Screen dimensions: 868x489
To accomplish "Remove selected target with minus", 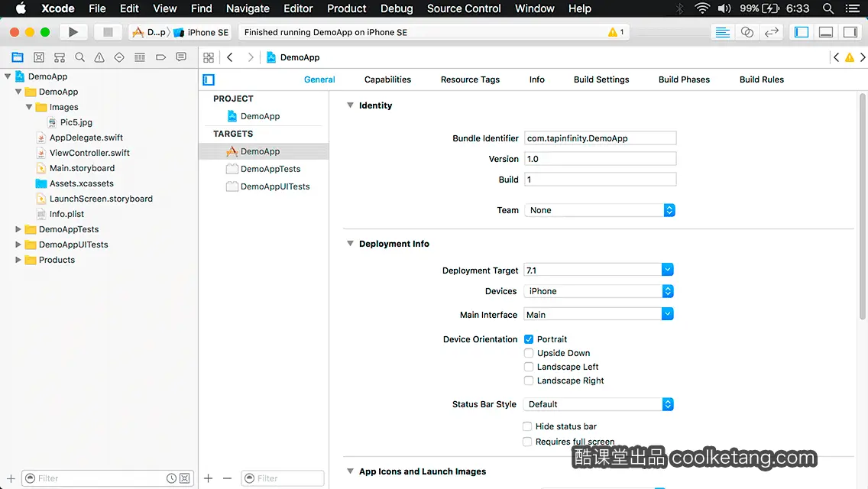I will click(x=227, y=478).
